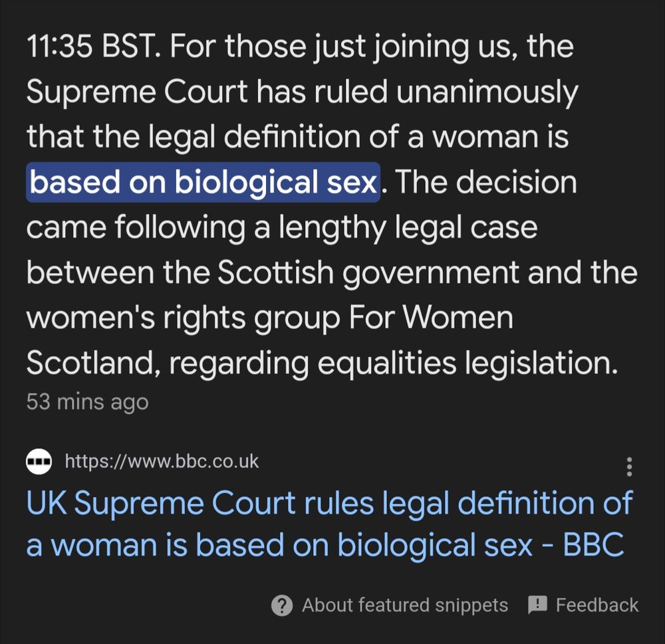
Task: Click the BBC favicon icon
Action: coord(39,461)
